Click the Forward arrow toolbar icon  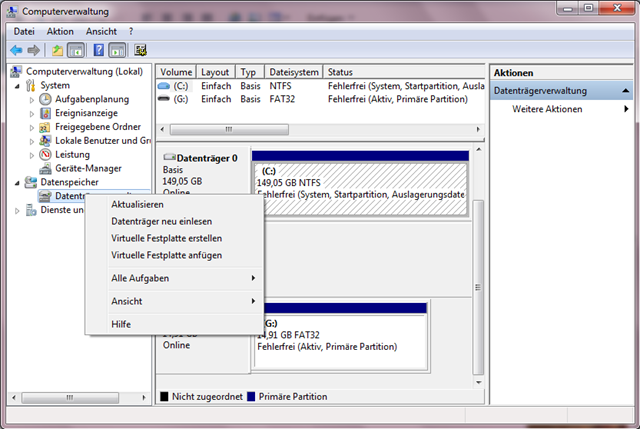33,50
